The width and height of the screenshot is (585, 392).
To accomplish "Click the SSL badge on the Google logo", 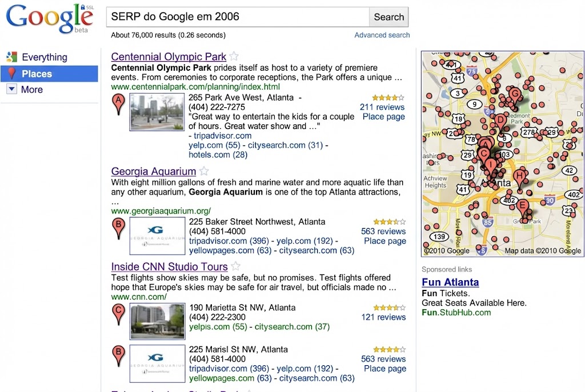I will coord(88,7).
